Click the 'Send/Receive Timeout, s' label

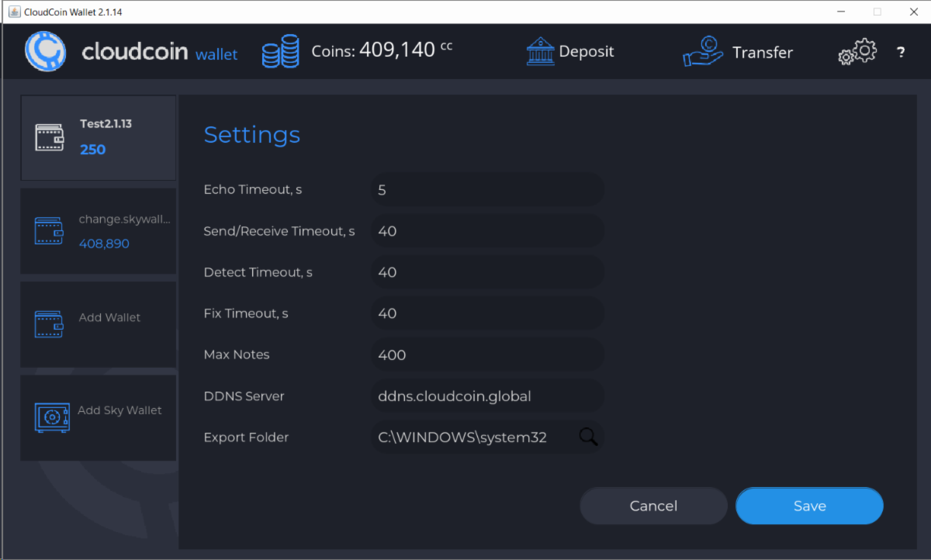(279, 231)
